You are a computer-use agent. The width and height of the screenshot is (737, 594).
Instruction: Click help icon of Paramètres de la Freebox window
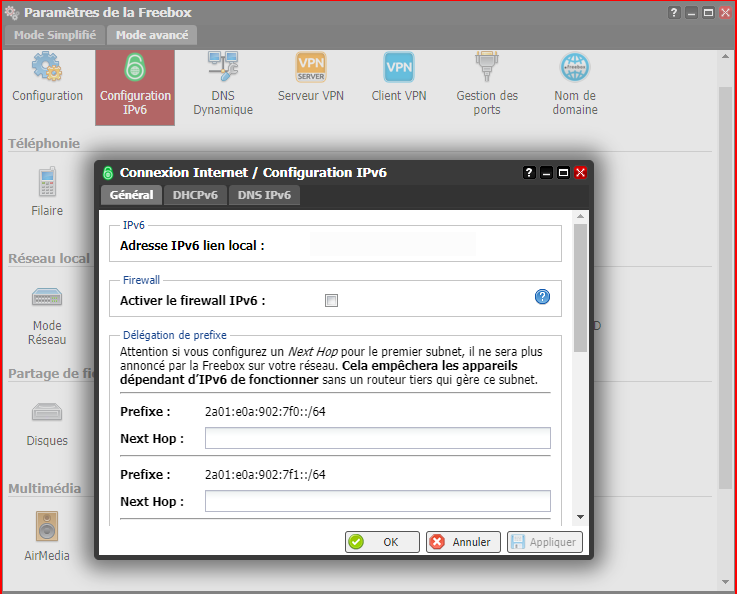(x=674, y=12)
